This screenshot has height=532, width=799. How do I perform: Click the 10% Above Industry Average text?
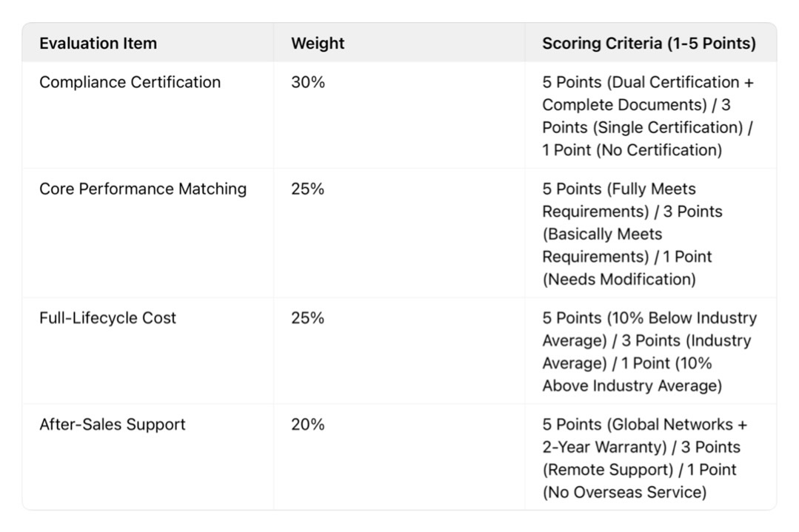632,385
